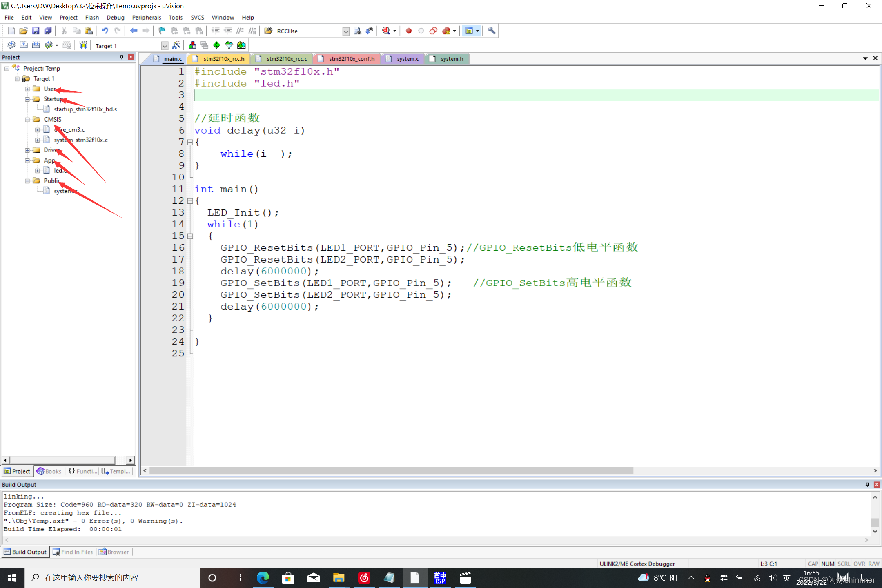Run Find in Files binoculars tool
The width and height of the screenshot is (882, 588).
269,31
